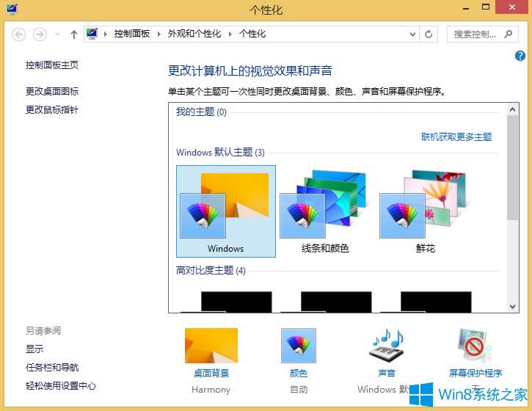This screenshot has height=411, width=532.
Task: Click the 桌面背景 text link
Action: [x=211, y=374]
